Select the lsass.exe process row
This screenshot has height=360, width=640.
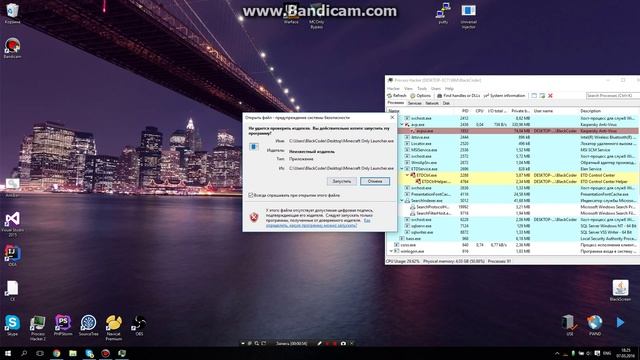pos(512,238)
